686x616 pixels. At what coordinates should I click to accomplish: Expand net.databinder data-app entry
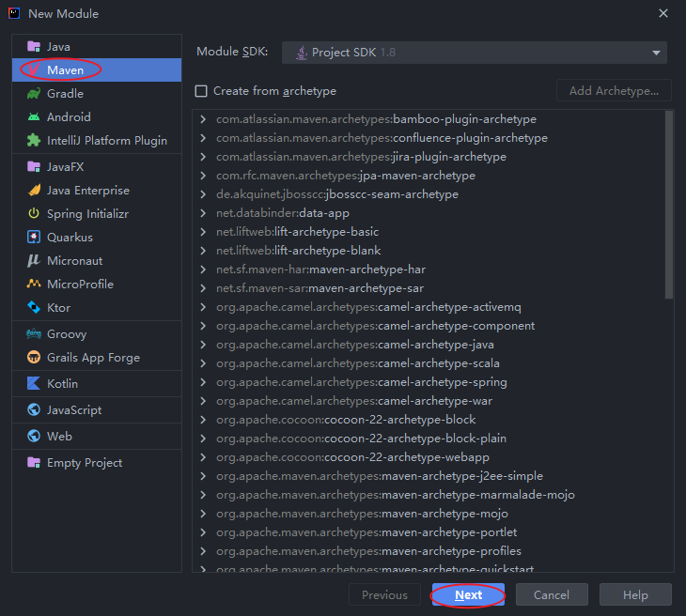tap(203, 213)
